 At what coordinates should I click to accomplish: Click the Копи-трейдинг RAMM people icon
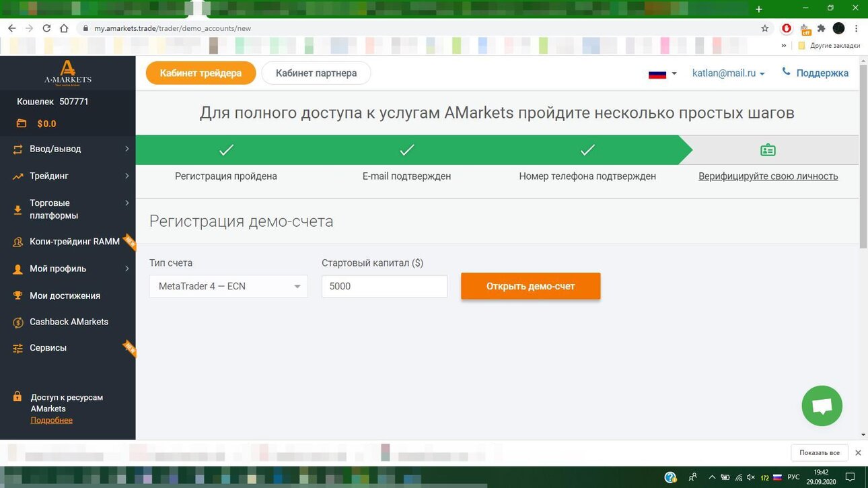[17, 242]
